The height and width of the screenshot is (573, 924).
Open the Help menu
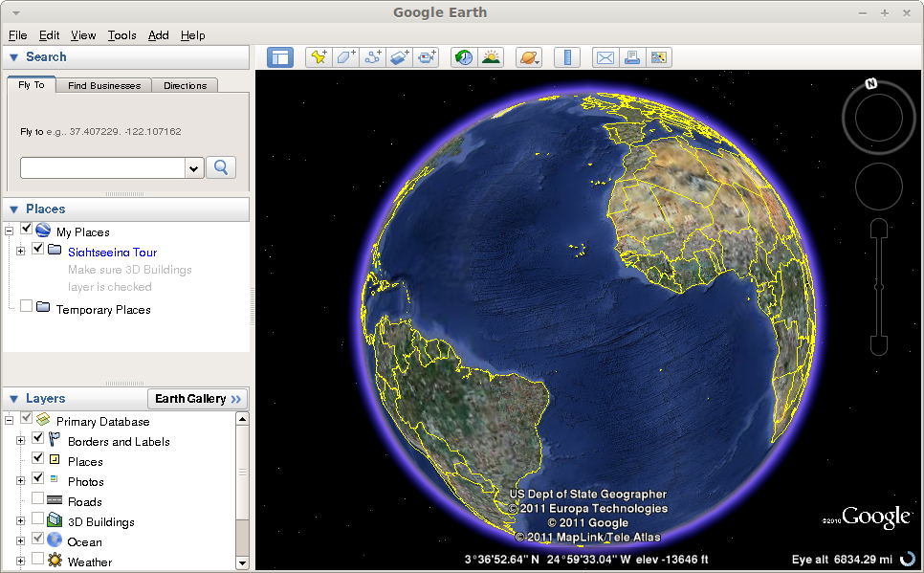[192, 35]
